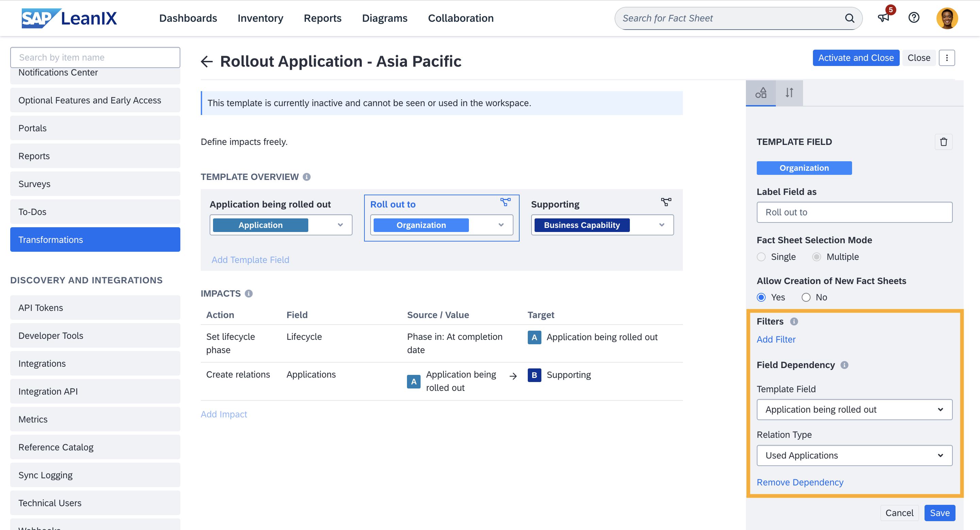Click the Add Filter link
Screen dimensions: 980x530
pyautogui.click(x=775, y=339)
